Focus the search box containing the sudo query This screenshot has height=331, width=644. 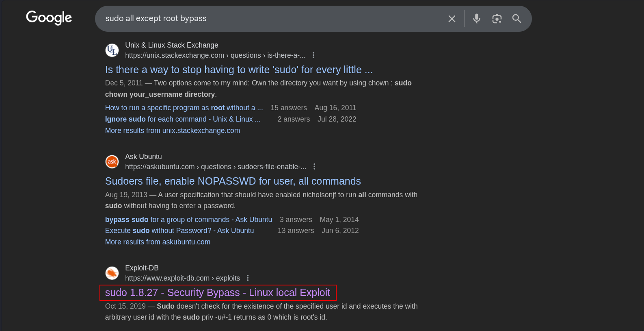[x=268, y=19]
